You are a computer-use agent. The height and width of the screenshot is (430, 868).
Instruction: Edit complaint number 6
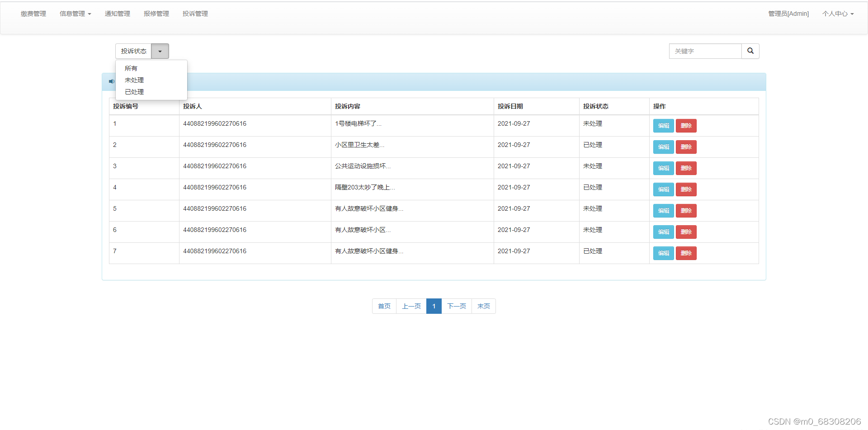[x=663, y=232]
